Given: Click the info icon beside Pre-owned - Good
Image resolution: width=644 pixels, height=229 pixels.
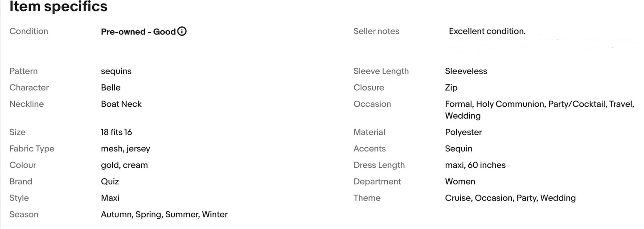Looking at the screenshot, I should coord(182,31).
